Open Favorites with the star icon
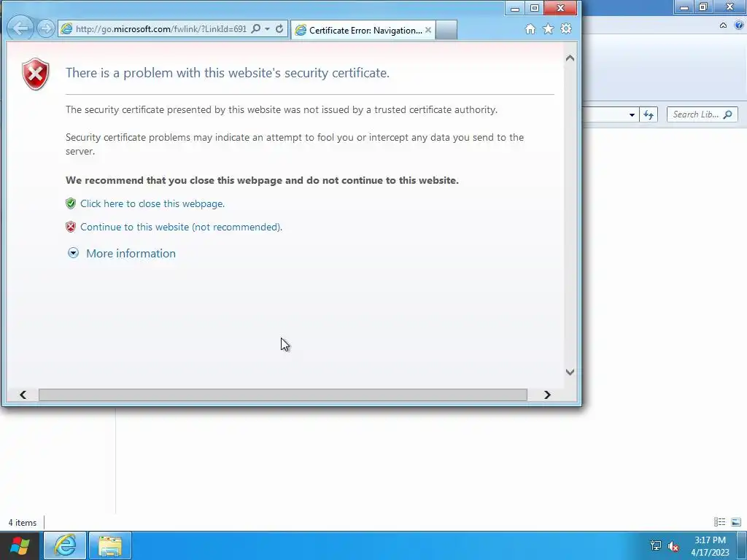This screenshot has height=560, width=747. click(549, 29)
